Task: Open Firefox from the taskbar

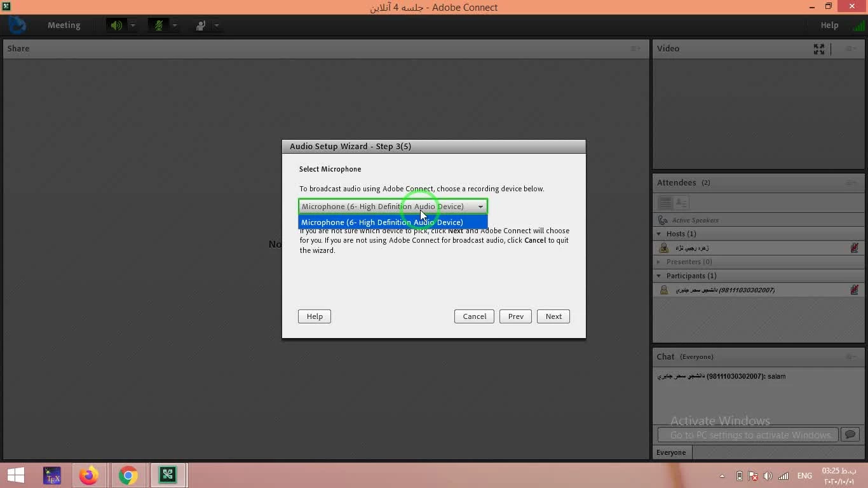Action: tap(89, 475)
